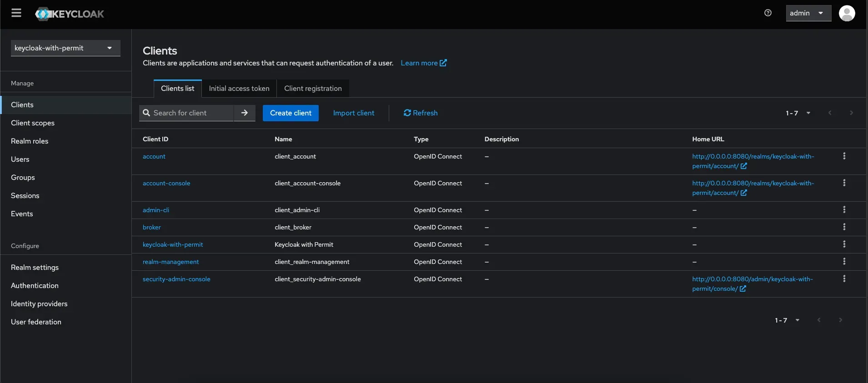
Task: Open the realm-management client link
Action: click(171, 262)
